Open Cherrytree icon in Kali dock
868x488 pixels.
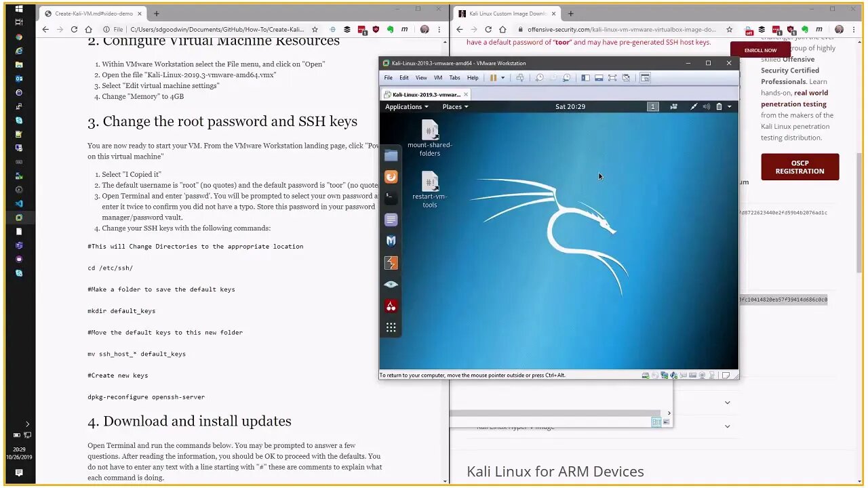coord(391,306)
